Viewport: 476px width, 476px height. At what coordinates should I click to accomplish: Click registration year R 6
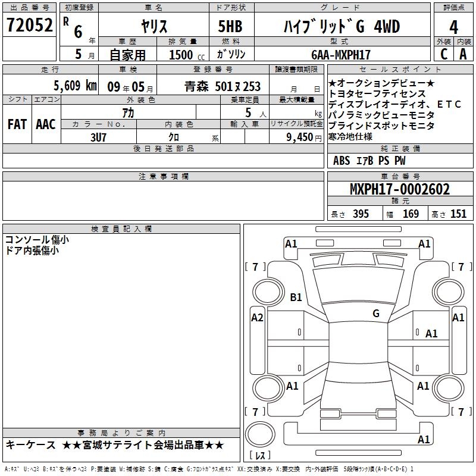click(x=74, y=28)
